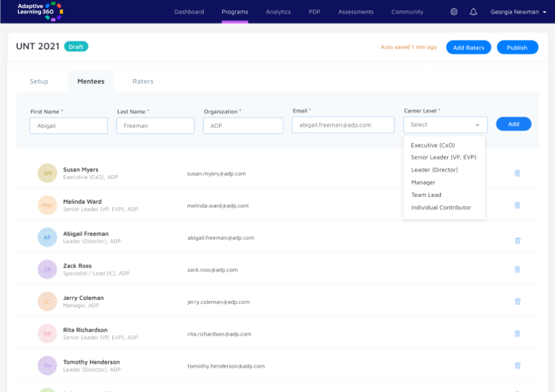Click the Adaptive Learning 360 logo
Image resolution: width=555 pixels, height=392 pixels.
[40, 11]
